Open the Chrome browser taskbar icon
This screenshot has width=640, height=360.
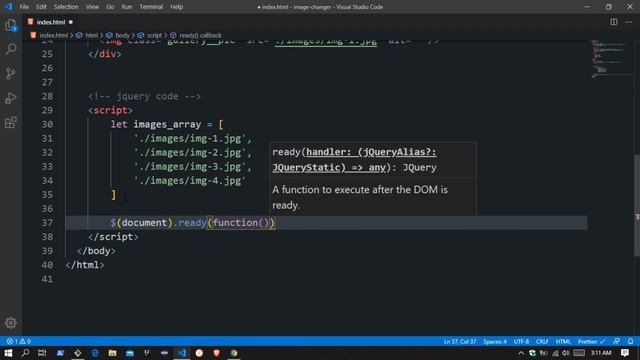234,353
